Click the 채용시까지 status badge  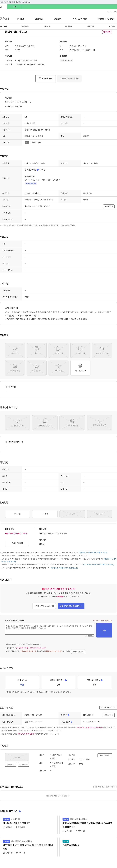point(107,32)
